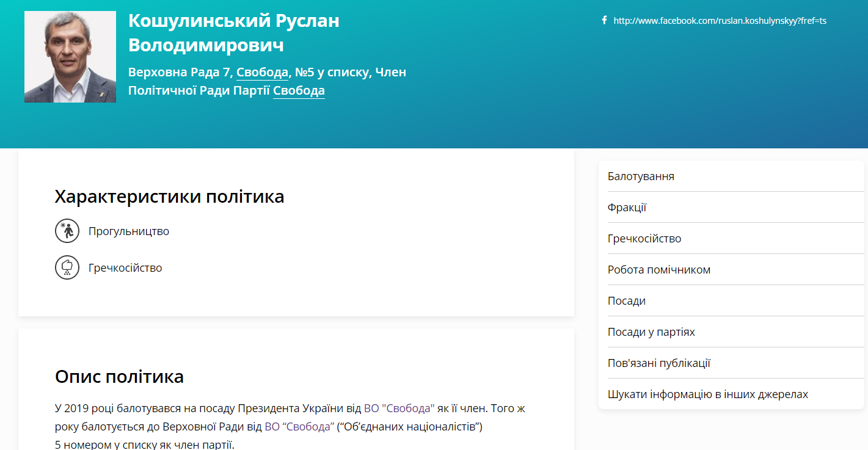Viewport: 868px width, 450px height.
Task: Open Пов'язані публікації from the sidebar
Action: click(731, 363)
